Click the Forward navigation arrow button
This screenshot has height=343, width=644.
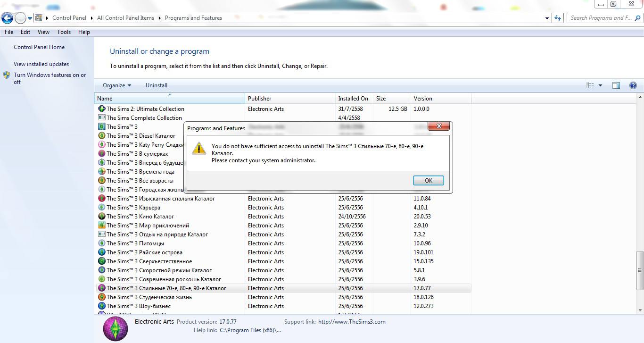[x=20, y=18]
